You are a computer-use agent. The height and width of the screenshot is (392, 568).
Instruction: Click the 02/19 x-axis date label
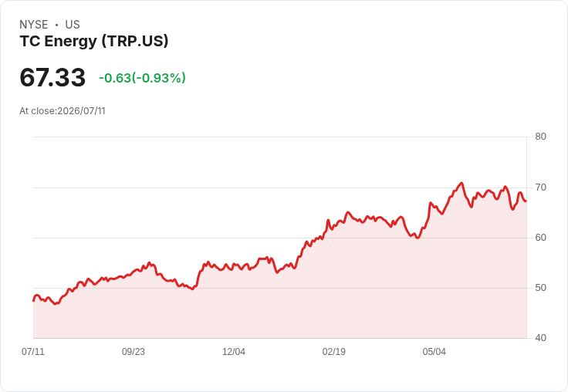coord(334,352)
